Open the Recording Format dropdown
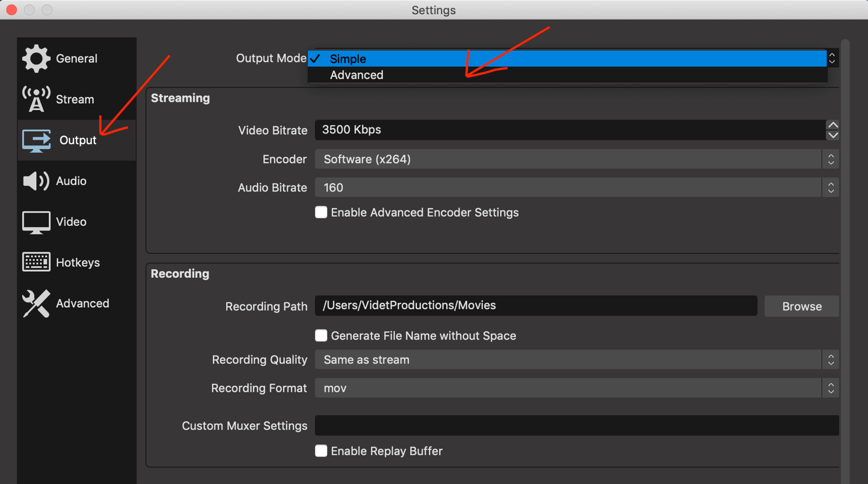 coord(577,388)
